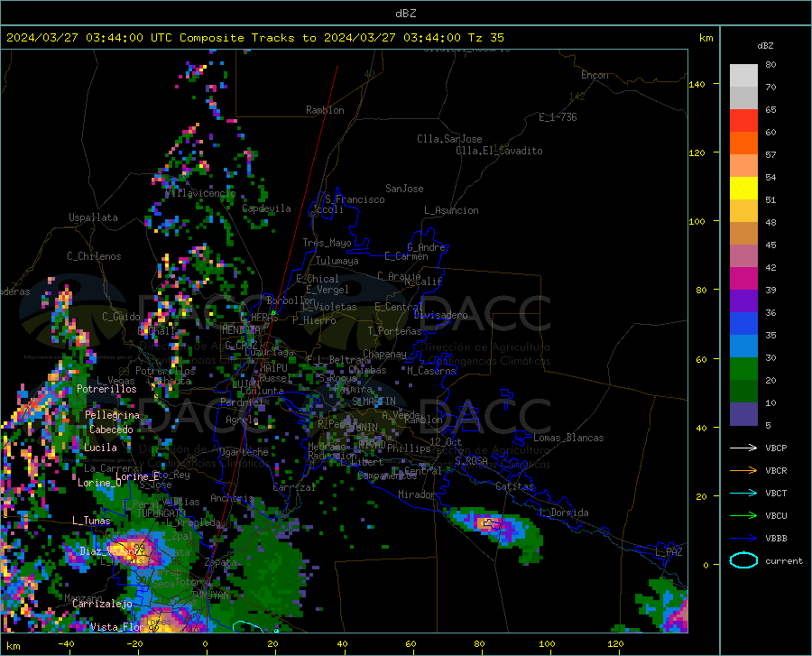Click the MENDOZA city label
Viewport: 812px width, 656px height.
[x=241, y=330]
